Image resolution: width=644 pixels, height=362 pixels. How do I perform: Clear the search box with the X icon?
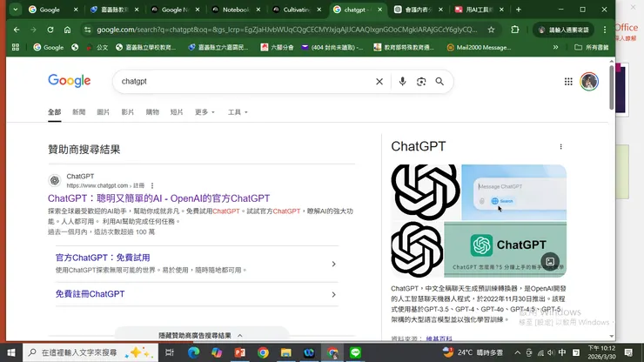[379, 81]
